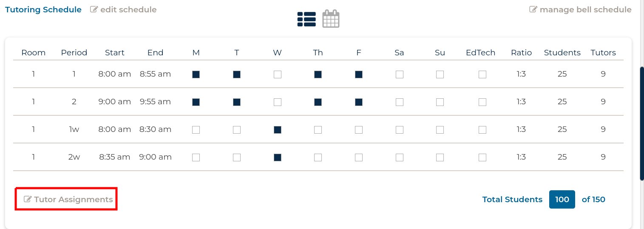Check Sunday for period 2

coord(440,102)
